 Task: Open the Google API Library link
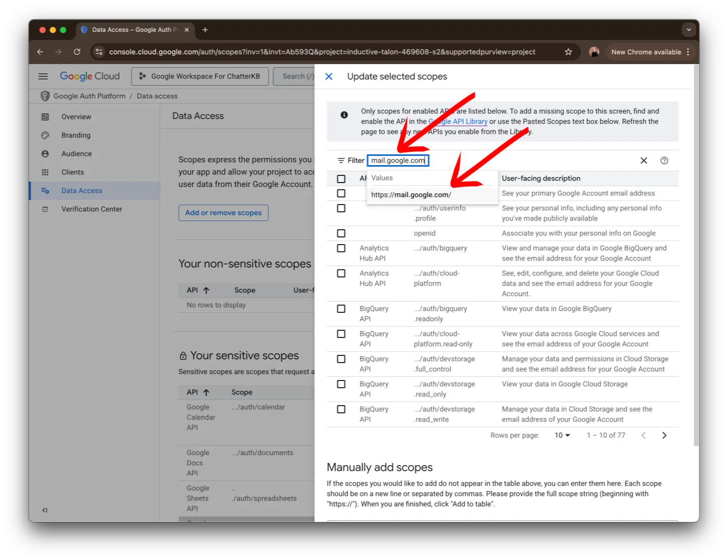(x=458, y=122)
